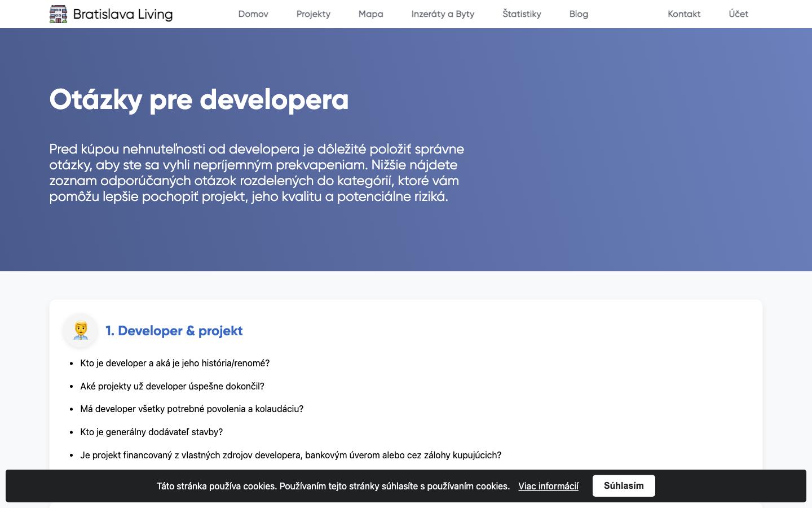The width and height of the screenshot is (812, 508).
Task: Open the Blog link in navigation
Action: [579, 14]
